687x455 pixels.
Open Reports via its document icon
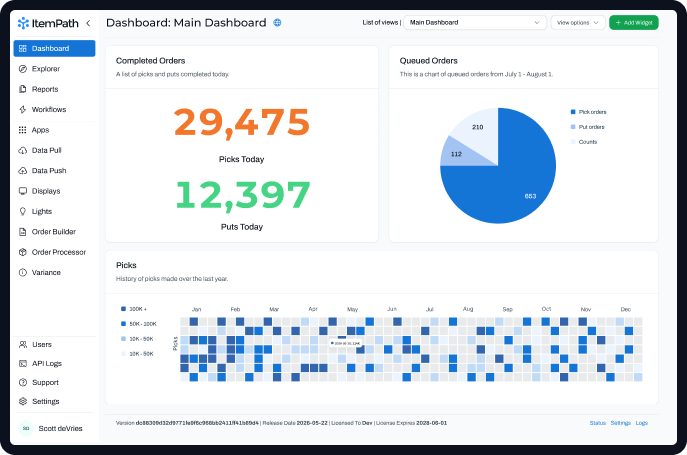23,89
